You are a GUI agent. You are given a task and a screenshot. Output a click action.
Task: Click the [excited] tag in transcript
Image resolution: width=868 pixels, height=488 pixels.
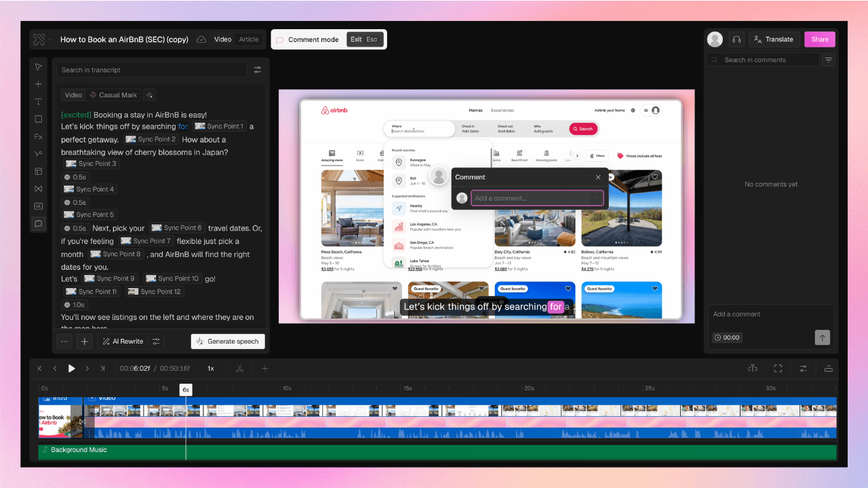[76, 115]
